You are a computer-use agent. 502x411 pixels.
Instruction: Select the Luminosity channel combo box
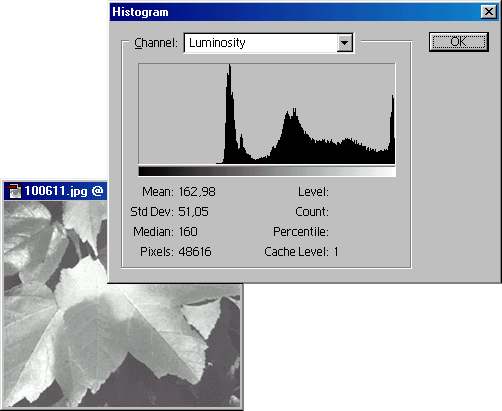tap(269, 43)
